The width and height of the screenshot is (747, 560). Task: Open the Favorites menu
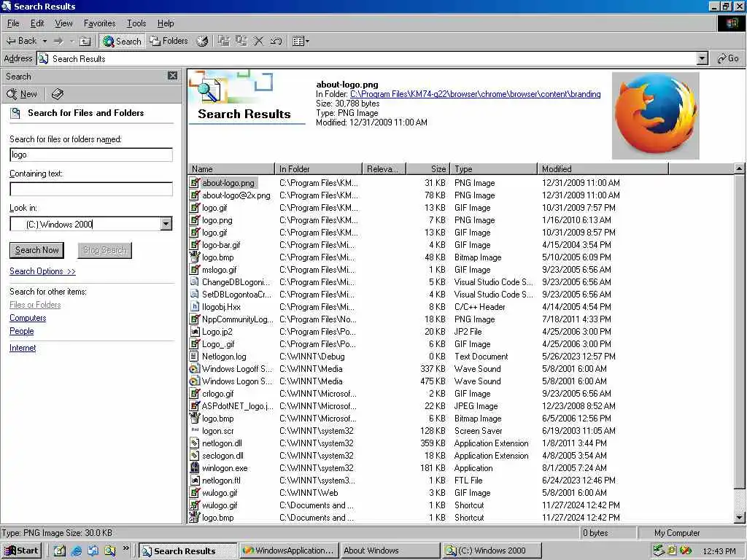99,23
